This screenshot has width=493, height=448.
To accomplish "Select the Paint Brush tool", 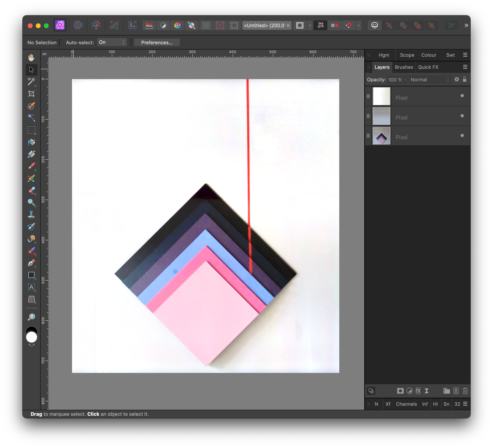I will click(x=31, y=166).
